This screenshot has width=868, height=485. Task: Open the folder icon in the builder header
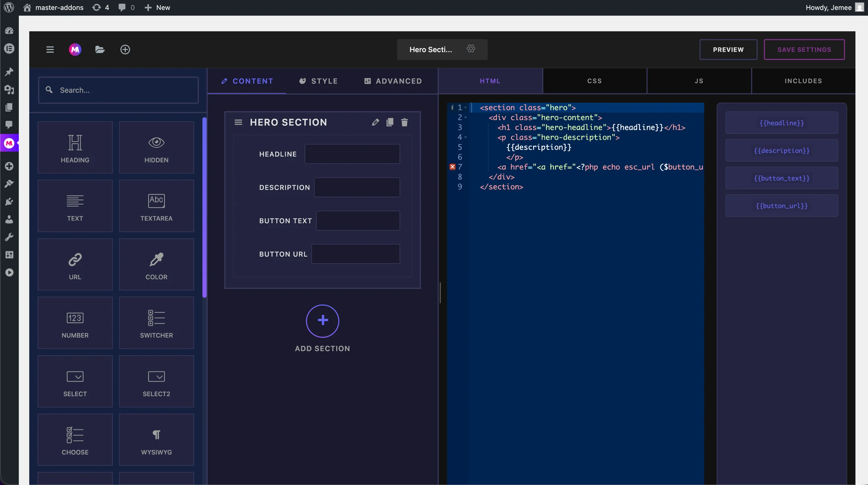coord(100,50)
